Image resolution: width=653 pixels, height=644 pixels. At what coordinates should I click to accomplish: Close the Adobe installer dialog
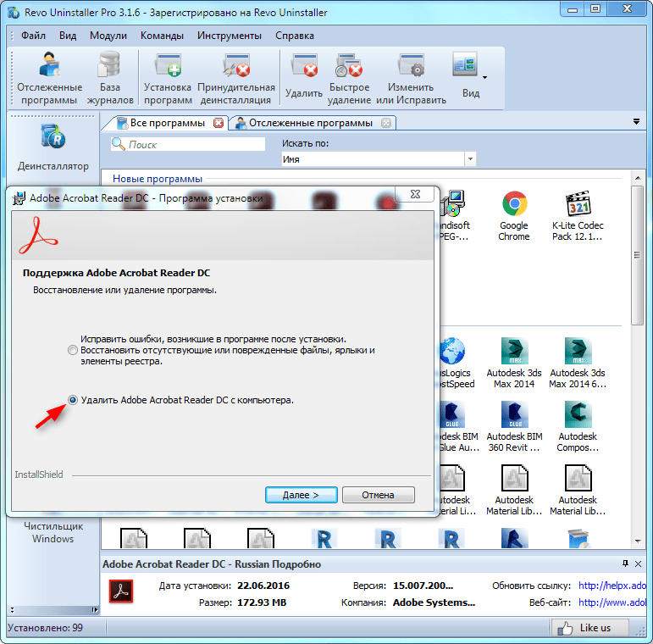pyautogui.click(x=415, y=194)
